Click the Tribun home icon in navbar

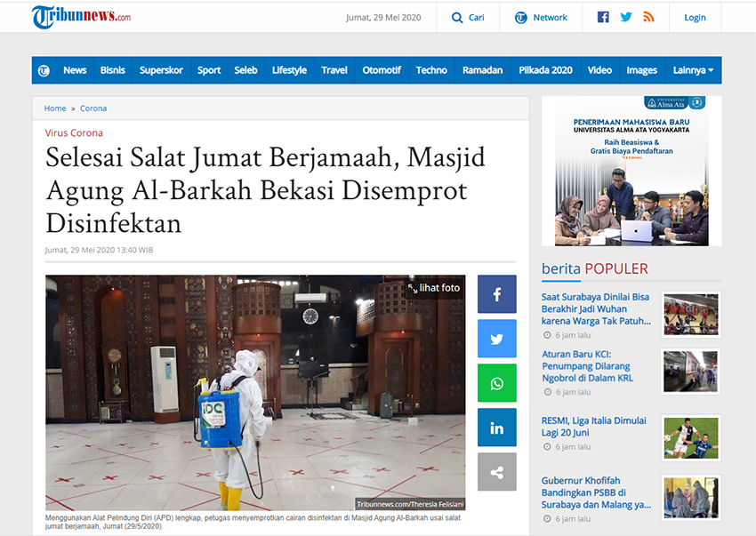44,70
